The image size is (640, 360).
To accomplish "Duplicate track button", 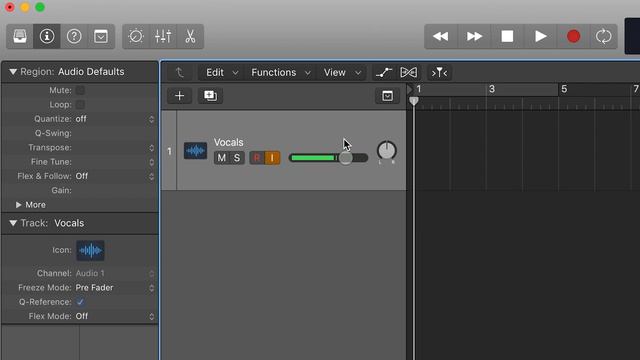I will [x=211, y=96].
